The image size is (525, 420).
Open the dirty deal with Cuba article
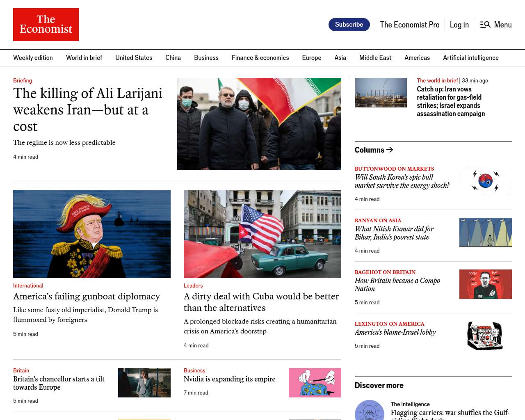click(x=261, y=302)
